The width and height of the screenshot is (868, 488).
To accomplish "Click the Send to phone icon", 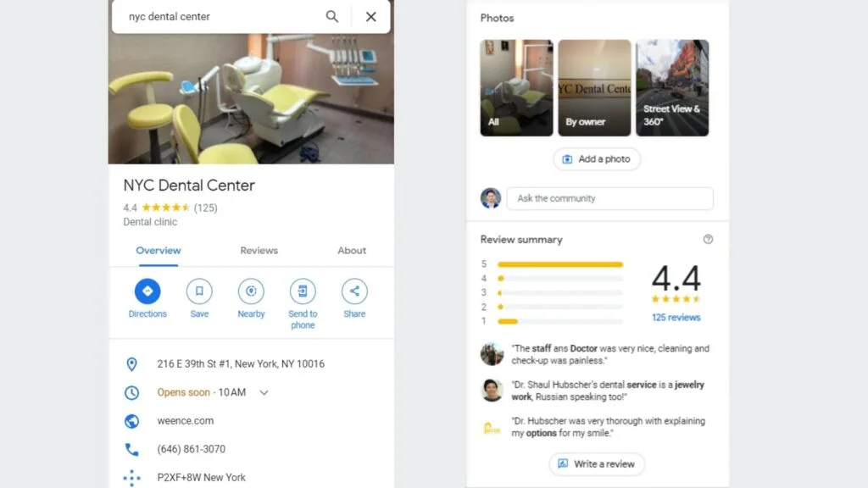I will click(x=303, y=291).
